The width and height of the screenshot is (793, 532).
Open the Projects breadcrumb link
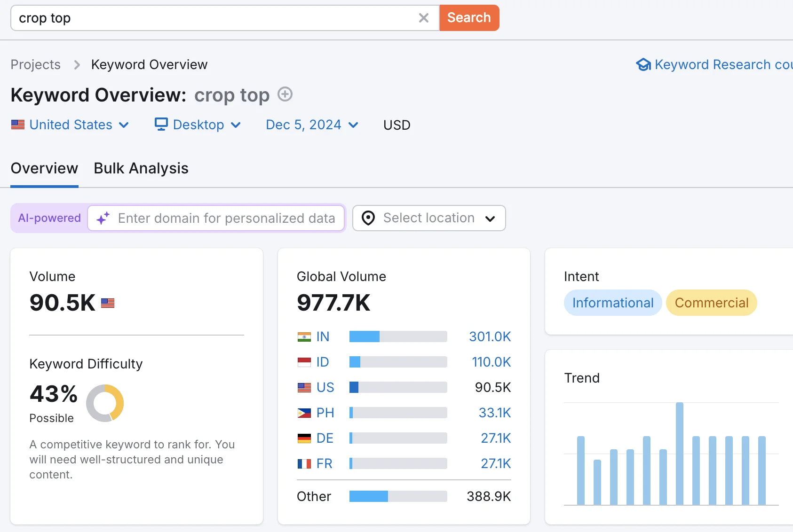click(36, 64)
